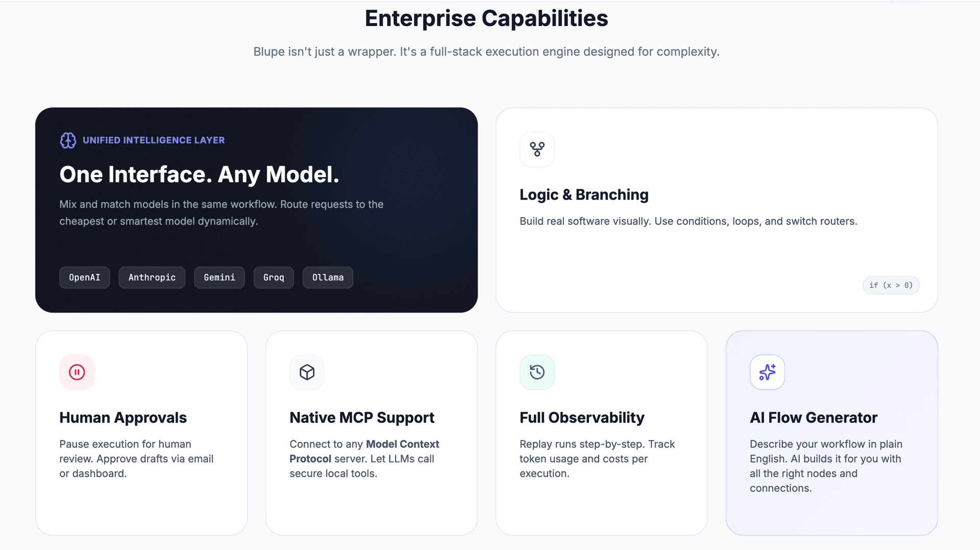Click the OpenAI provider badge
Viewport: 980px width, 550px height.
[84, 277]
